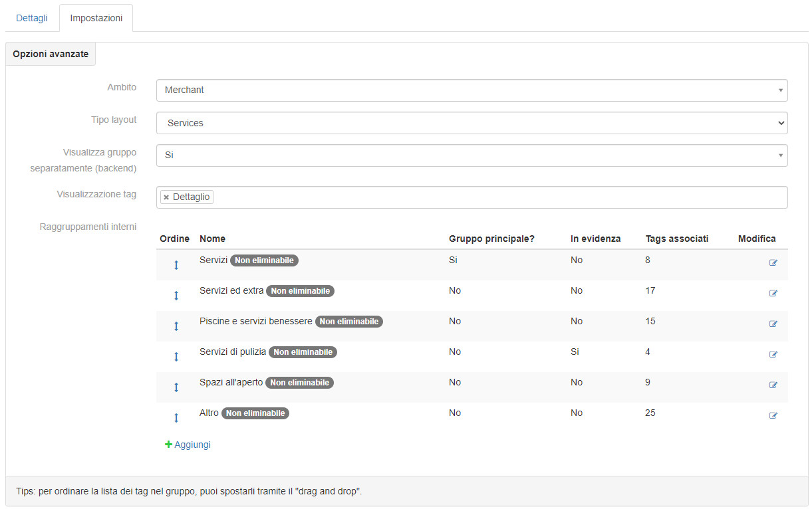
Task: Click the reorder handle for Servizi row
Action: coord(176,265)
